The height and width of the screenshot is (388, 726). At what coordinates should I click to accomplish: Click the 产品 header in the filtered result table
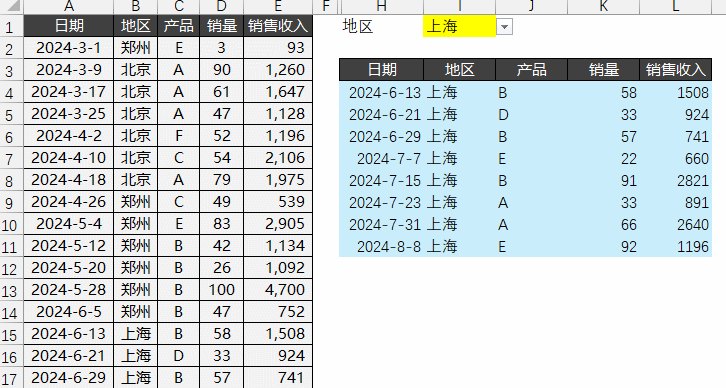click(532, 69)
